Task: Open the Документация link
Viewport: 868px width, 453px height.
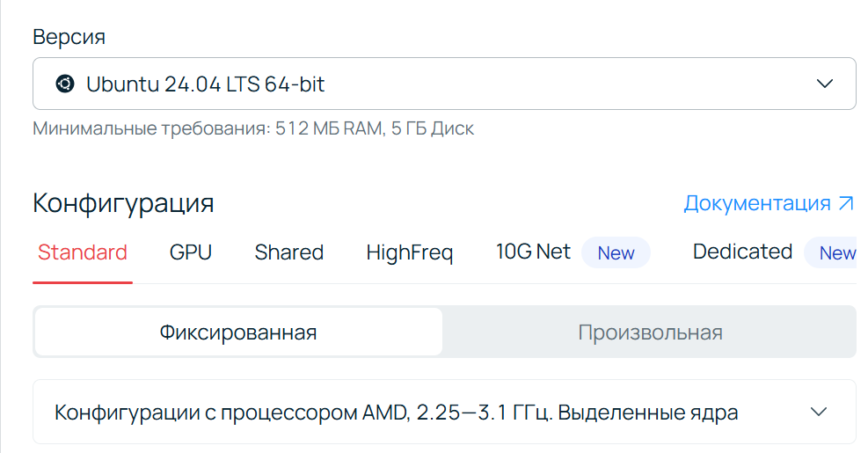Action: point(769,203)
